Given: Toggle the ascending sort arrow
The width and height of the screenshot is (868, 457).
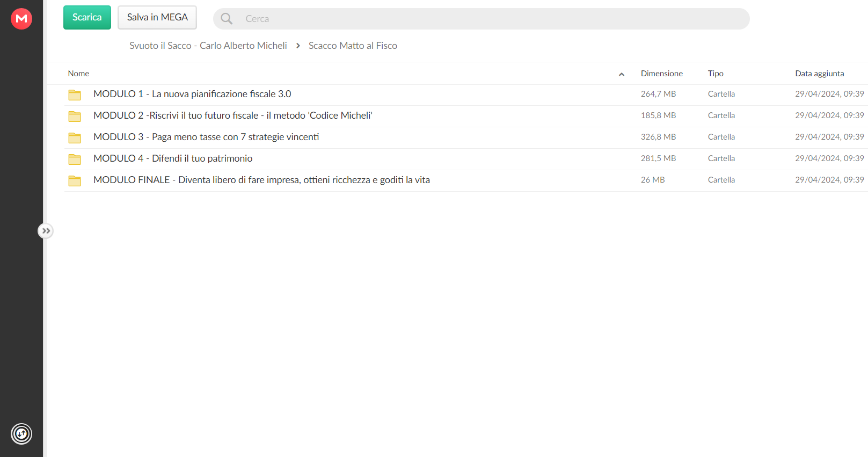Looking at the screenshot, I should click(x=622, y=74).
